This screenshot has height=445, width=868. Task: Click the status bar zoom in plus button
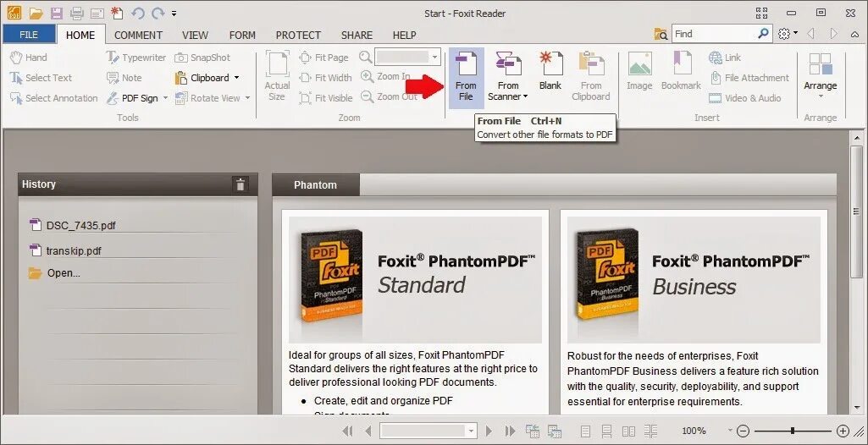[x=843, y=431]
